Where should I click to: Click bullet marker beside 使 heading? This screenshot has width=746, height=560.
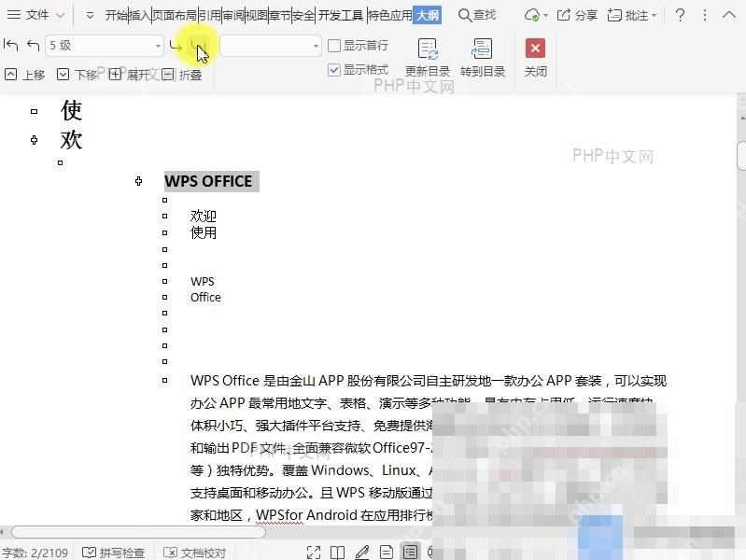coord(34,111)
